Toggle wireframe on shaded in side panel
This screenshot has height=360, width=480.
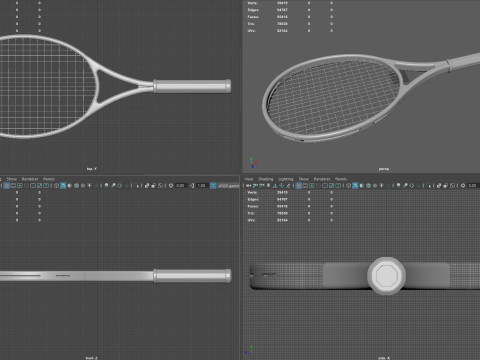click(368, 185)
